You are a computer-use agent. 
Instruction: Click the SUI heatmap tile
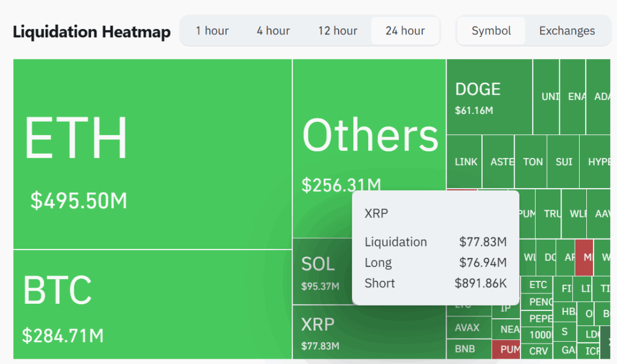pos(563,162)
